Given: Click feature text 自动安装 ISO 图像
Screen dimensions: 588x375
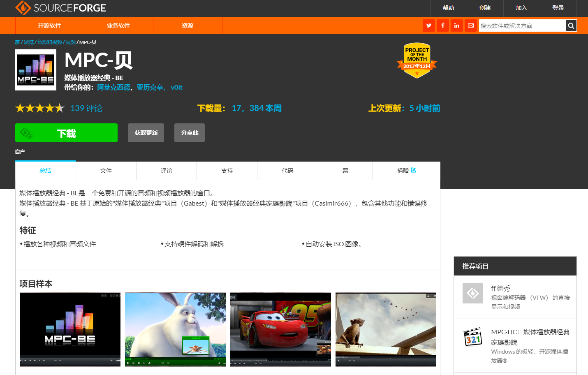Looking at the screenshot, I should click(334, 244).
